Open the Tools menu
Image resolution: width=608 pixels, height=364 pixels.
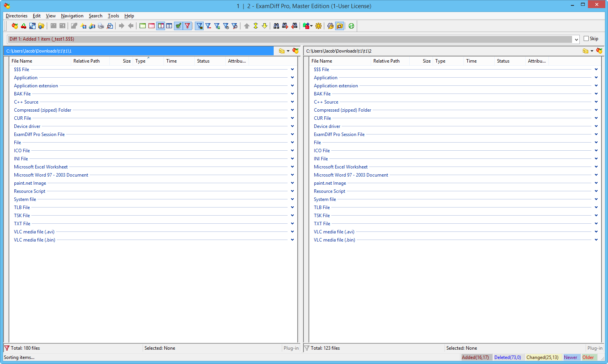pyautogui.click(x=113, y=16)
